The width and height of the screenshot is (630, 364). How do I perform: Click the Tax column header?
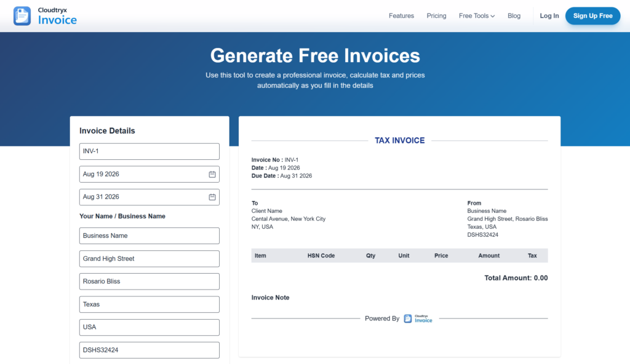tap(532, 256)
